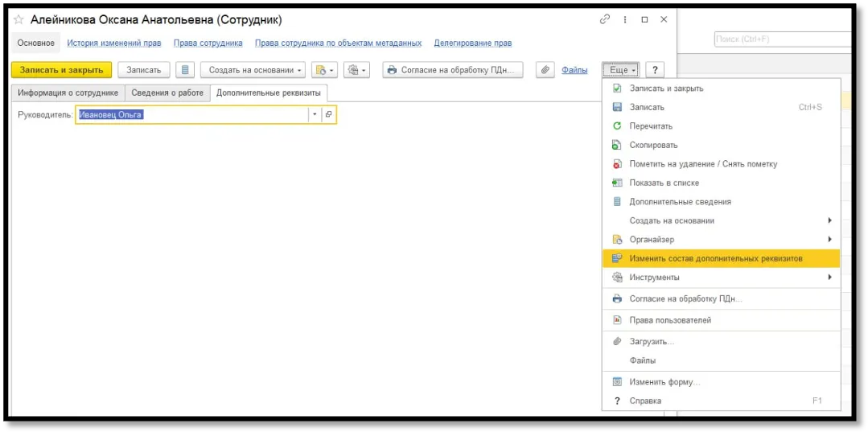Open the Руководитель field dropdown arrow

coord(315,115)
